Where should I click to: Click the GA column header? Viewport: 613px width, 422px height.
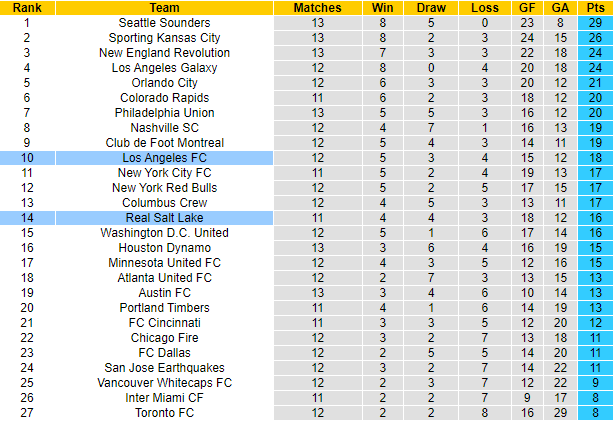(x=561, y=7)
